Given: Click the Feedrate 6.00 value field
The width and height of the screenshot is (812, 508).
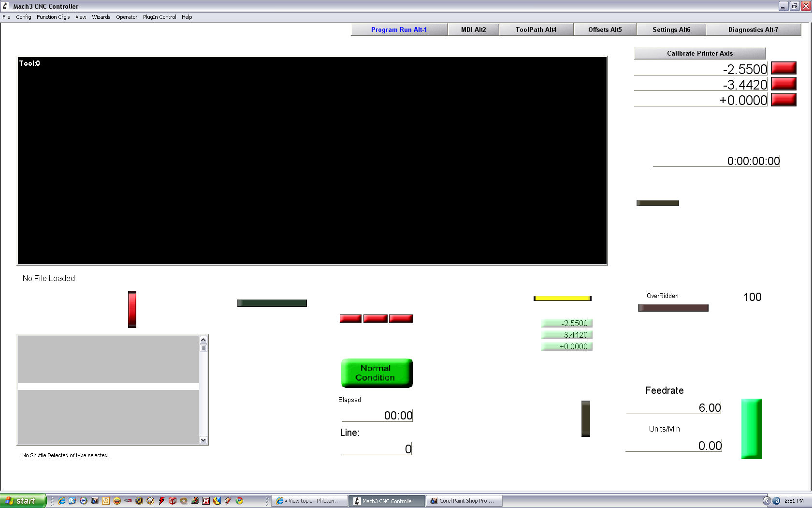Looking at the screenshot, I should pos(674,408).
